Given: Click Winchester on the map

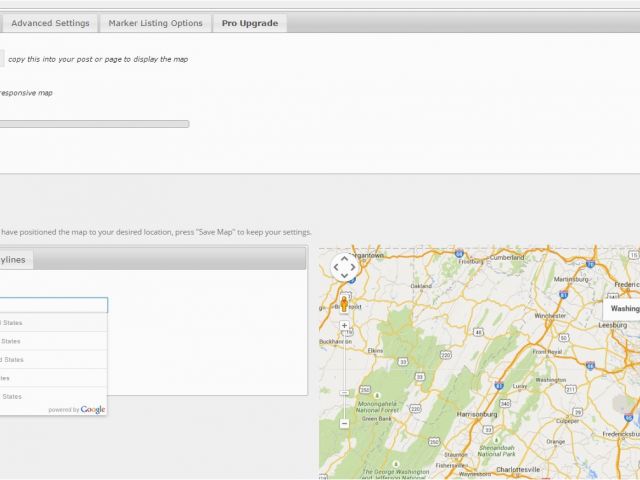Looking at the screenshot, I should coord(550,316).
